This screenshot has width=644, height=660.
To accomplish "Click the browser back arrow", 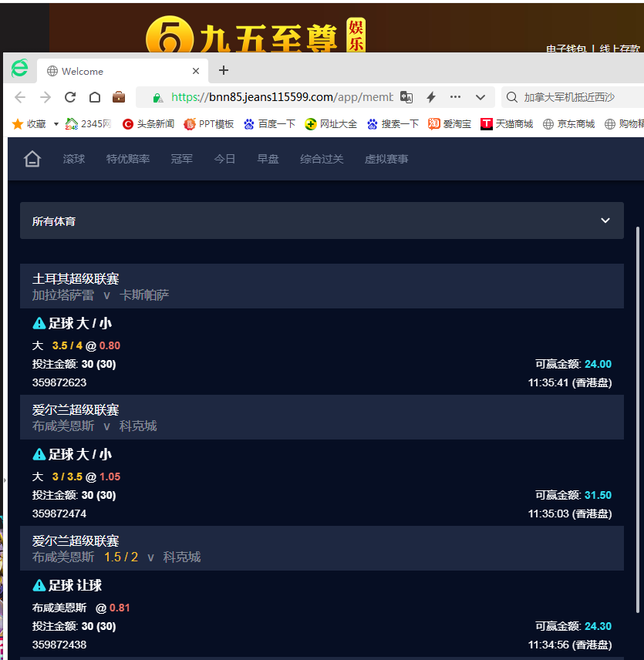I will (20, 98).
